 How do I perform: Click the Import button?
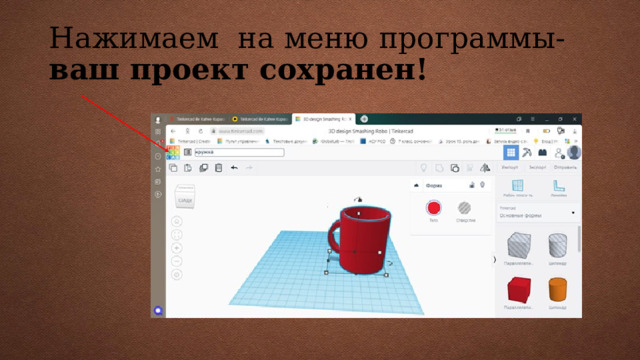510,167
